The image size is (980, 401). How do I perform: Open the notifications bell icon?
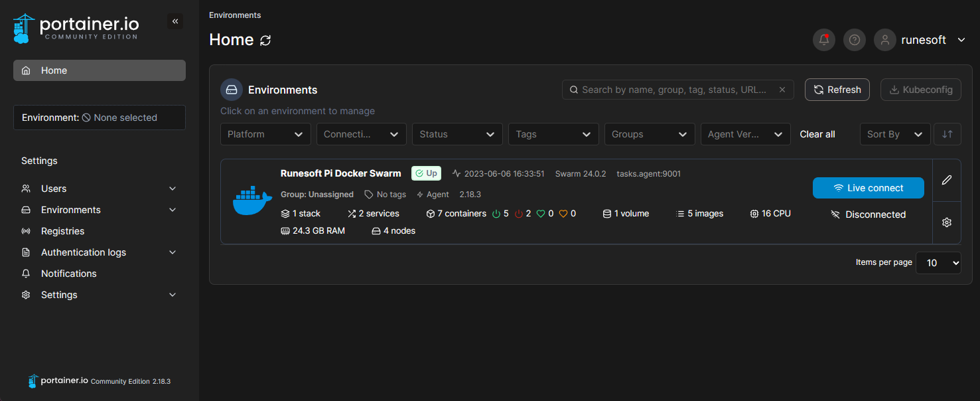click(824, 40)
